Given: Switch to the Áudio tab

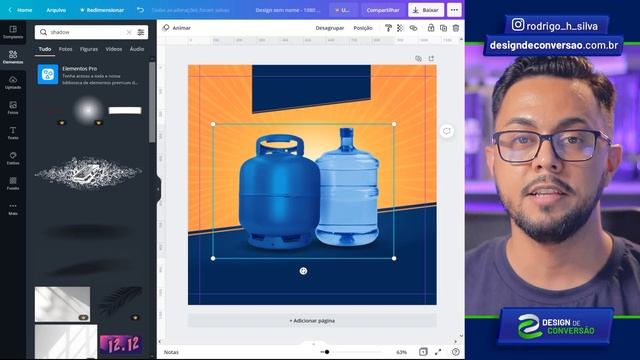Looking at the screenshot, I should click(137, 49).
